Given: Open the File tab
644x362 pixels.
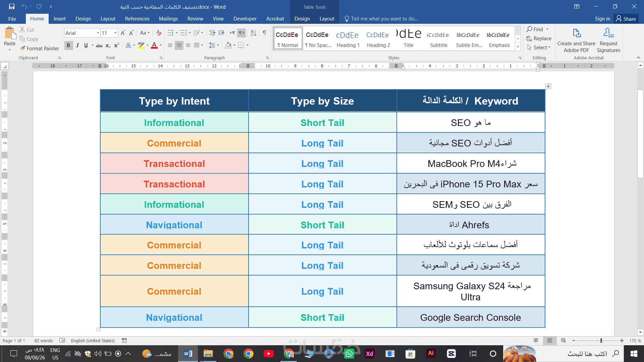Looking at the screenshot, I should (x=12, y=19).
